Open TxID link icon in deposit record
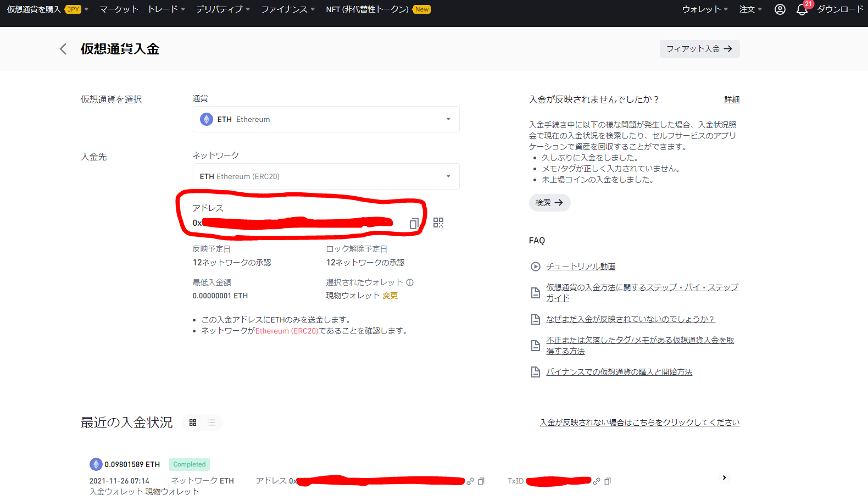The width and height of the screenshot is (868, 500). click(597, 481)
